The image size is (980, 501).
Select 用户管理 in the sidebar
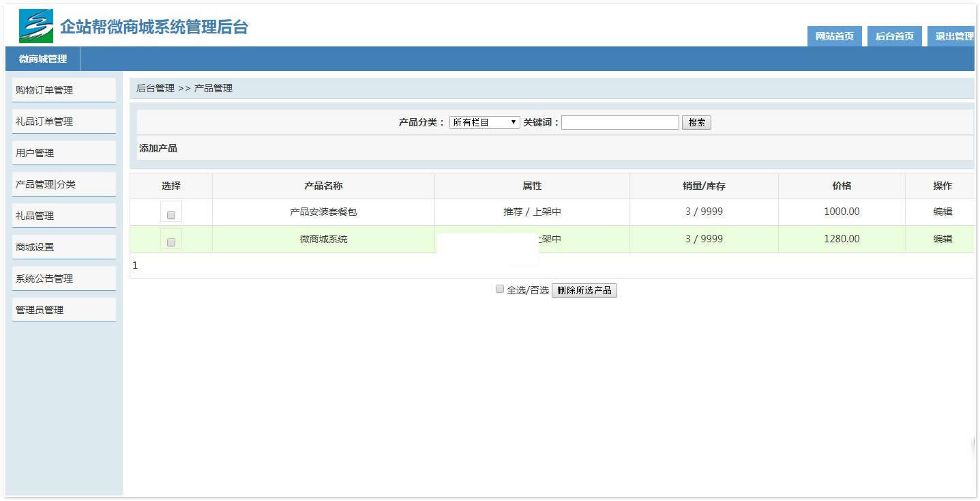pos(35,153)
